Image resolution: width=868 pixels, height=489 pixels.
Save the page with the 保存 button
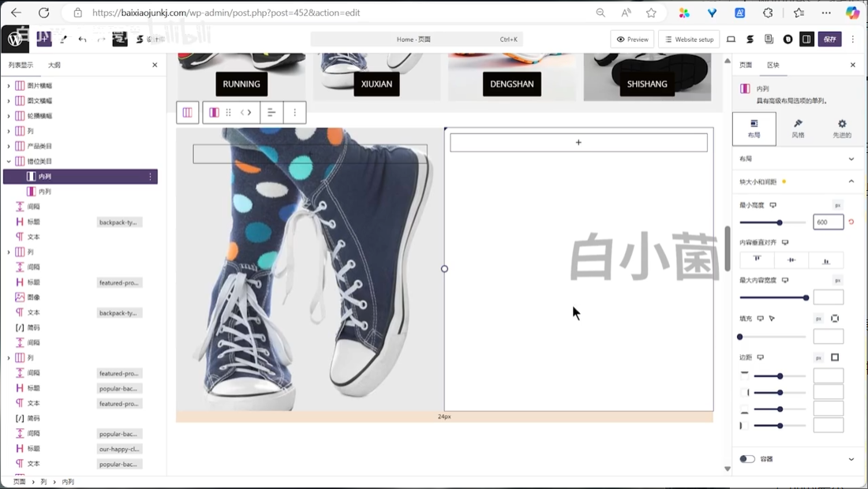830,39
